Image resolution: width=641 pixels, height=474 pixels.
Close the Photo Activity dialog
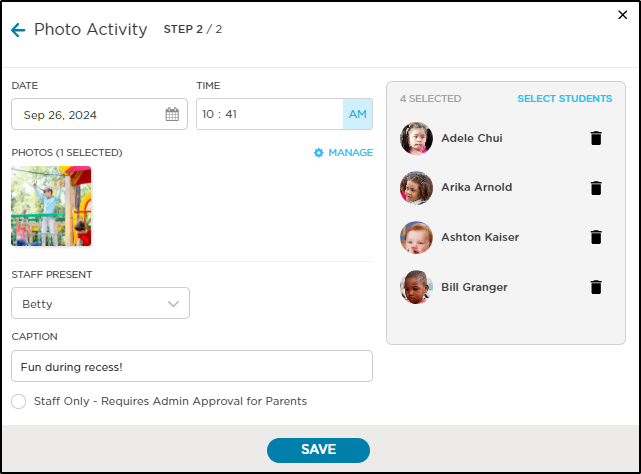622,15
